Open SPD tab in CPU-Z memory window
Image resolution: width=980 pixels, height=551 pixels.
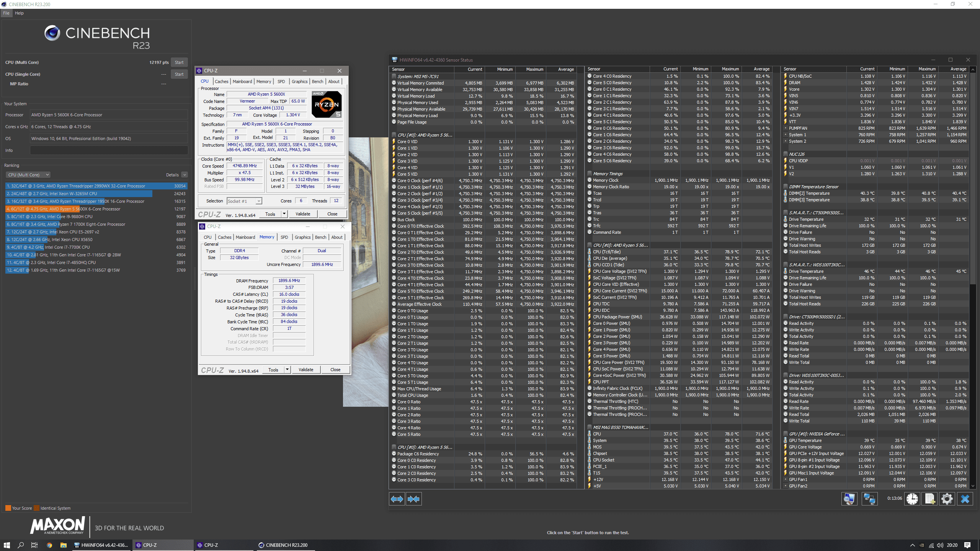tap(284, 237)
